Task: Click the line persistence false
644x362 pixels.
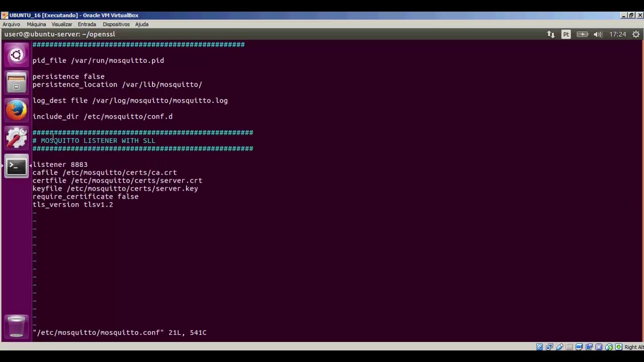Action: pyautogui.click(x=68, y=76)
